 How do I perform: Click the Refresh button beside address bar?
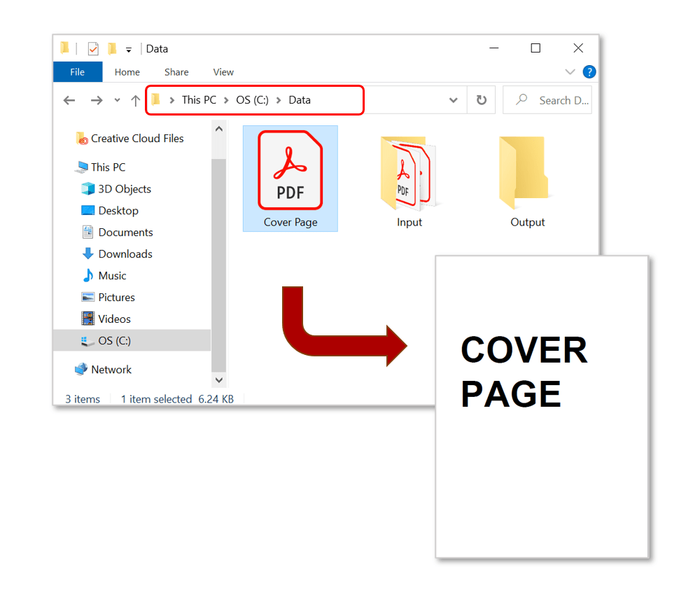[481, 100]
